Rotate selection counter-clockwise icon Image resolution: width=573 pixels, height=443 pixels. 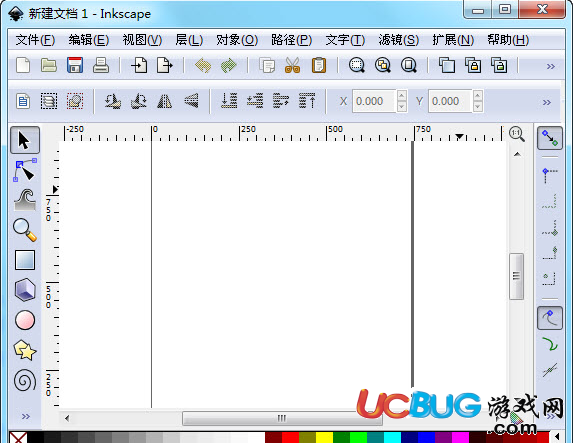click(x=113, y=101)
